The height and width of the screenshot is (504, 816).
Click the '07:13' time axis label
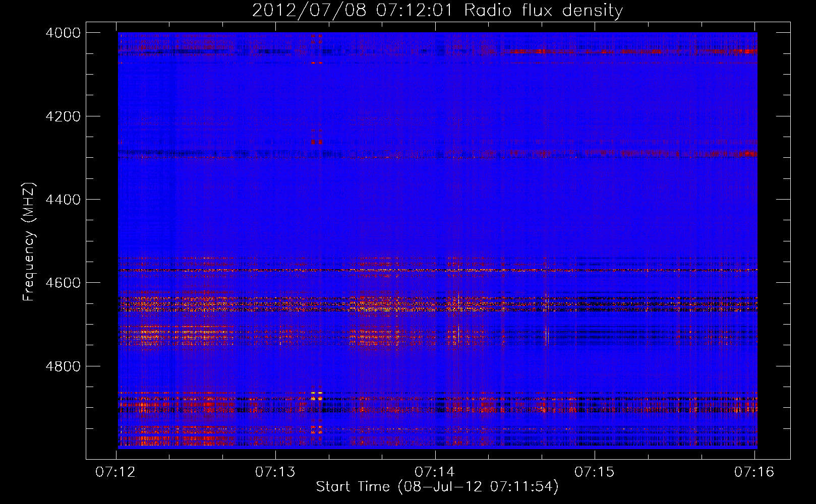click(x=275, y=472)
